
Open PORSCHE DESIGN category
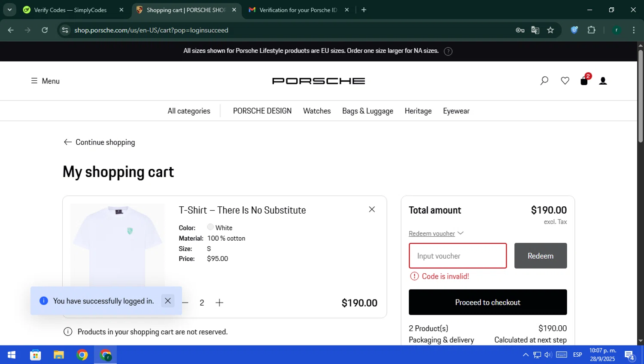(x=262, y=111)
